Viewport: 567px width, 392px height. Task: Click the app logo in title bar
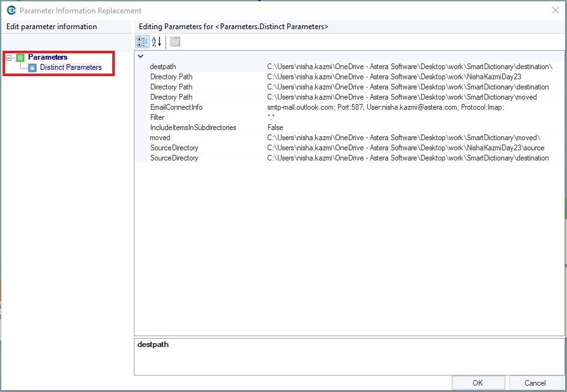(11, 10)
